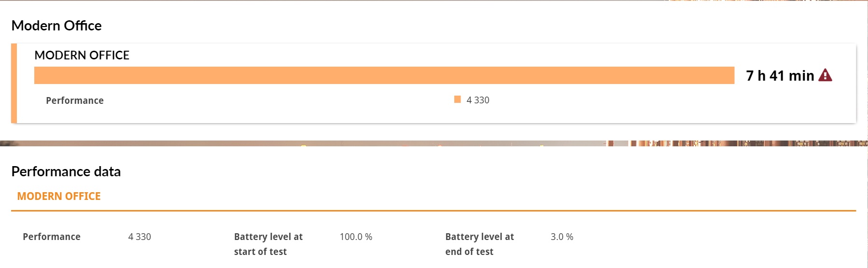Screen dimensions: 868x268
Task: Click the 4 330 value in the data table
Action: point(140,237)
